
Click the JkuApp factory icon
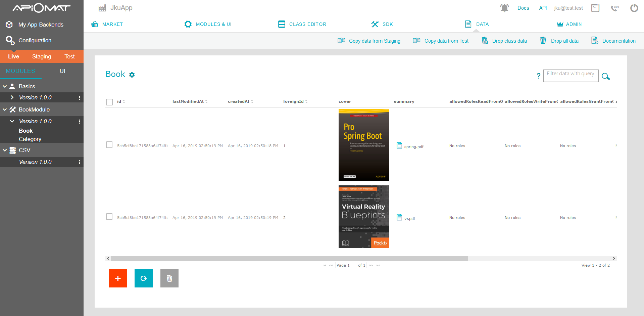pyautogui.click(x=102, y=8)
